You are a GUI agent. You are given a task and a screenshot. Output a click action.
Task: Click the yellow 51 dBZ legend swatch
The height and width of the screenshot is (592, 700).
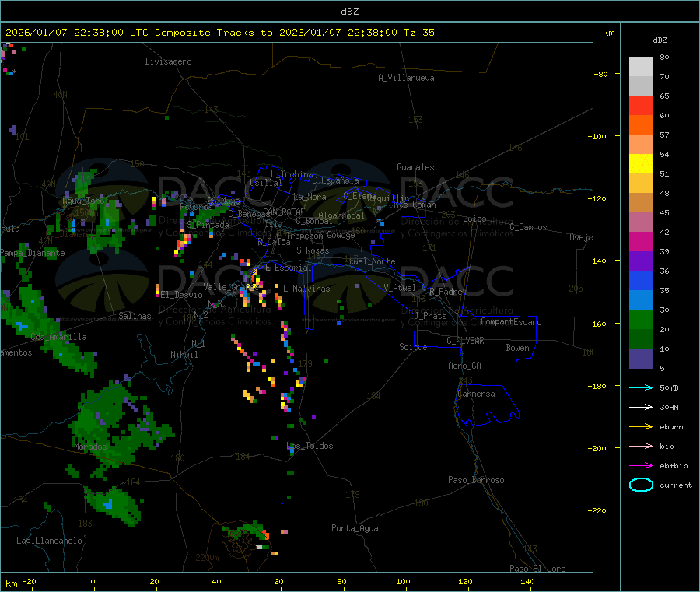[641, 164]
